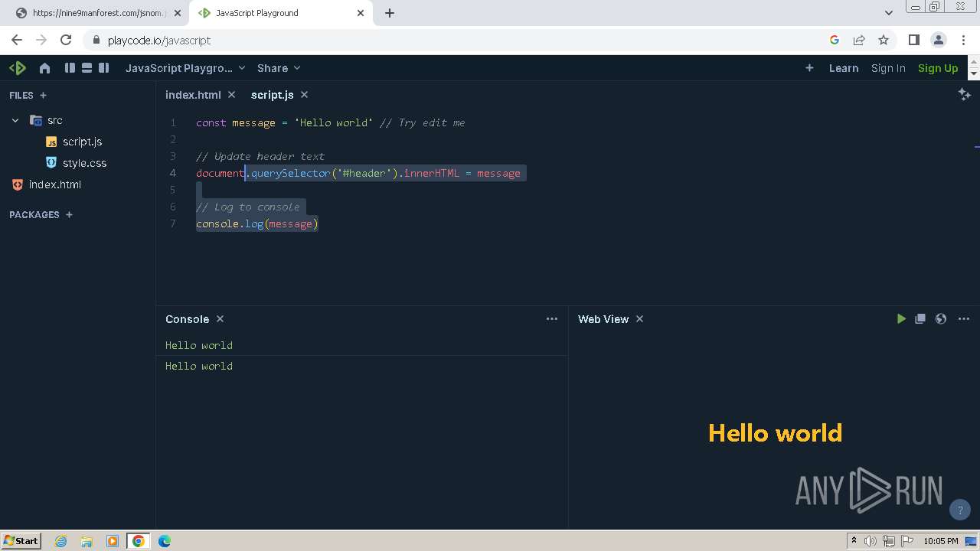Image resolution: width=980 pixels, height=551 pixels.
Task: Open a new browser tab
Action: tap(390, 13)
